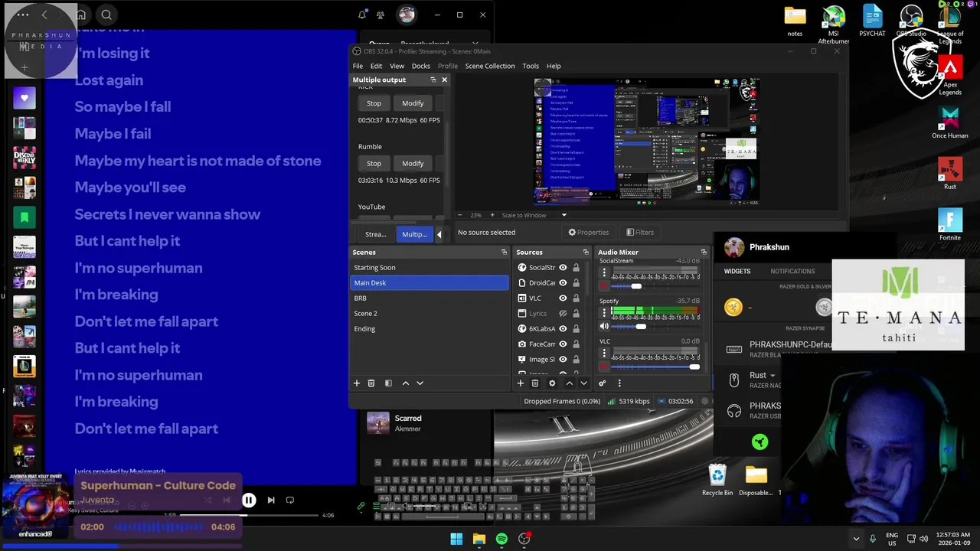The image size is (980, 551).
Task: Move the selected scene down
Action: 420,383
